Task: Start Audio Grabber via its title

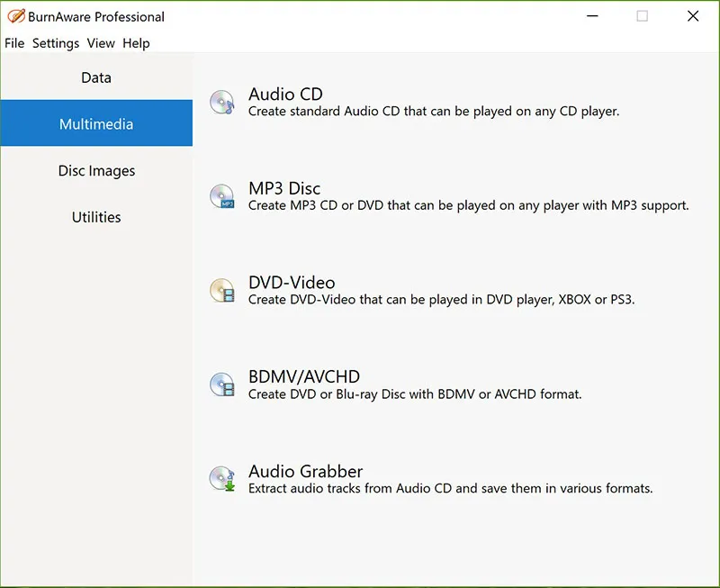Action: pyautogui.click(x=305, y=471)
